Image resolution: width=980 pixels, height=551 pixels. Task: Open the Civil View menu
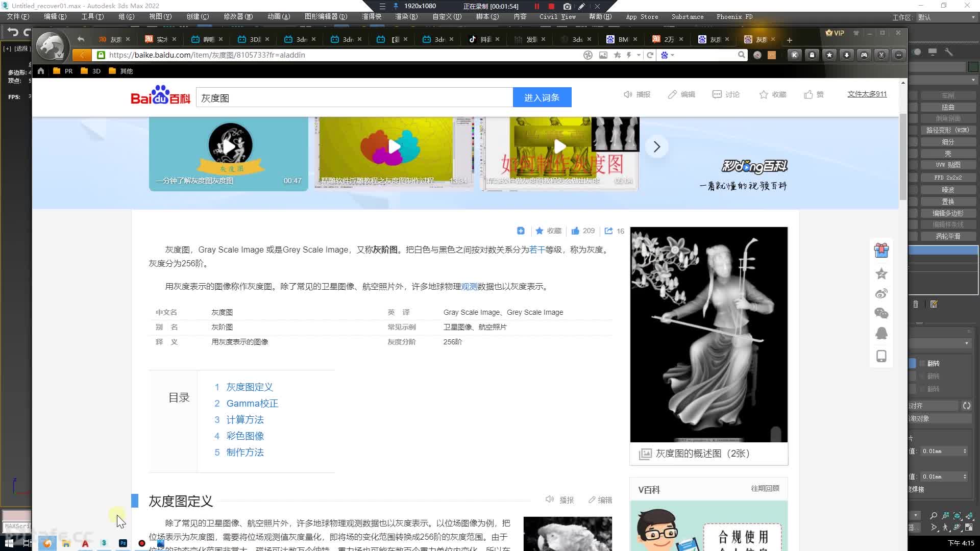[x=557, y=17]
